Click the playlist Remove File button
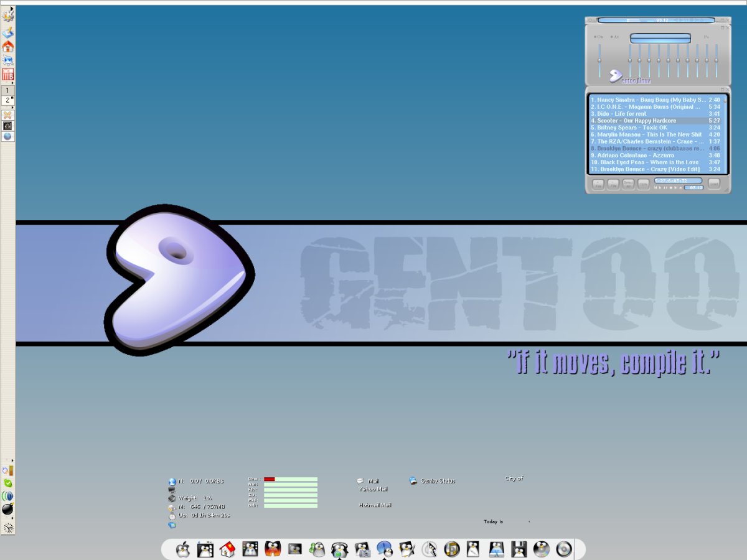The height and width of the screenshot is (560, 747). click(613, 184)
